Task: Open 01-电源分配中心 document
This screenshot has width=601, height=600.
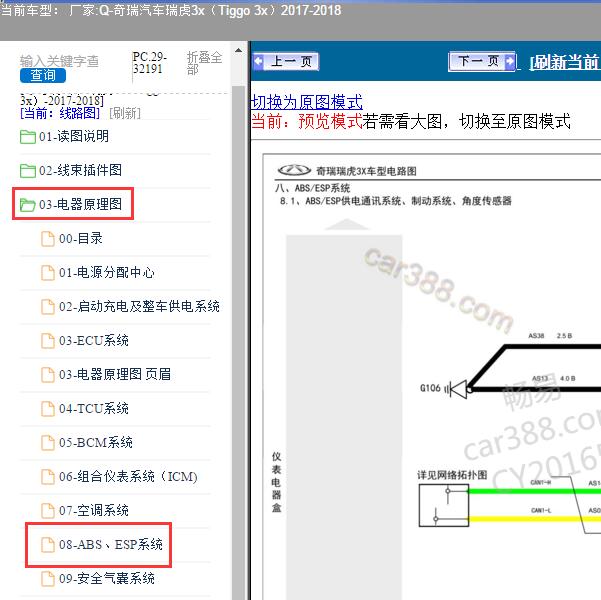Action: coord(107,272)
